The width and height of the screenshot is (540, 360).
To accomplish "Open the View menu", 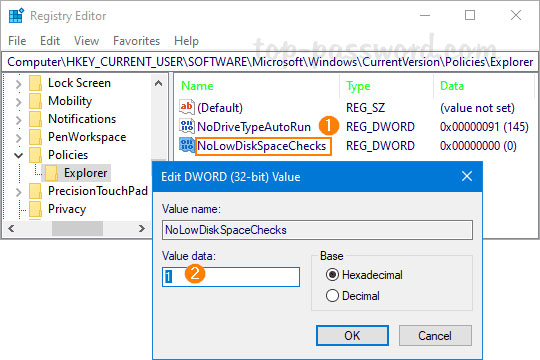I will [86, 41].
